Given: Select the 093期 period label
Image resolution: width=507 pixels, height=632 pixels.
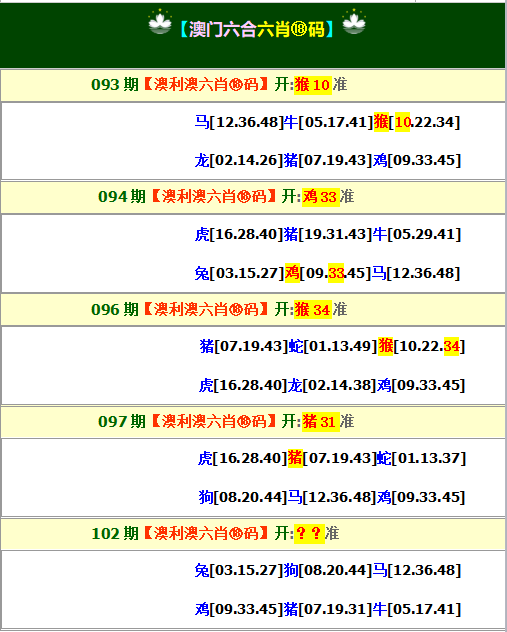Looking at the screenshot, I should point(115,85).
